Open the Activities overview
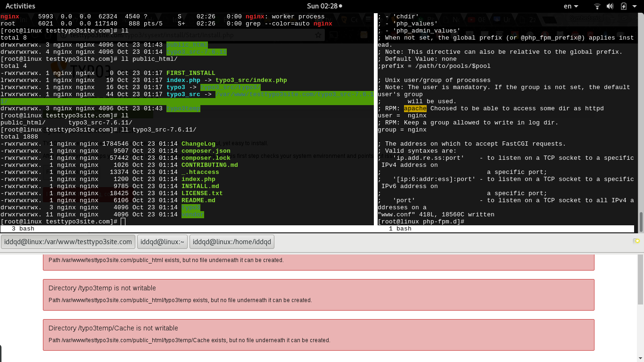644x362 pixels. tap(20, 6)
